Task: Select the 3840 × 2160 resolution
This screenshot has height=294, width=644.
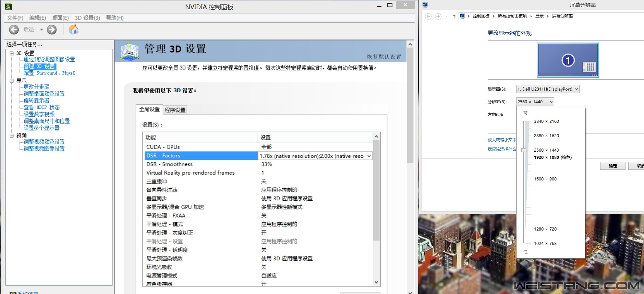Action: pos(546,121)
